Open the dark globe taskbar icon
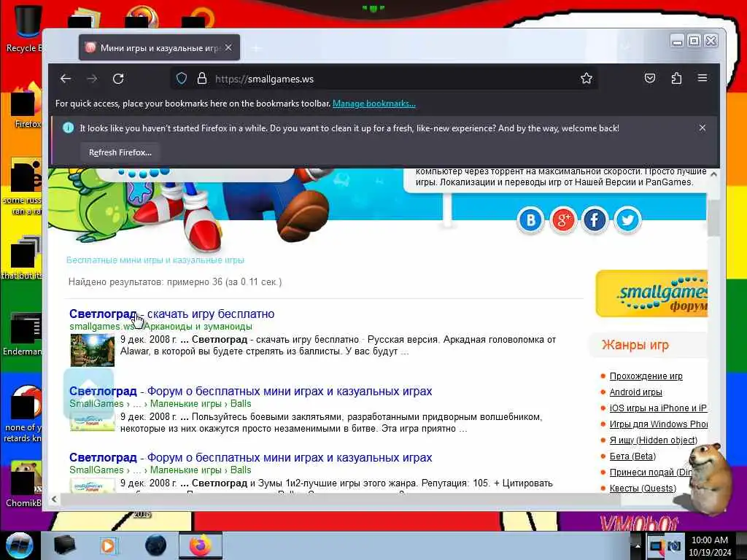 pyautogui.click(x=156, y=545)
